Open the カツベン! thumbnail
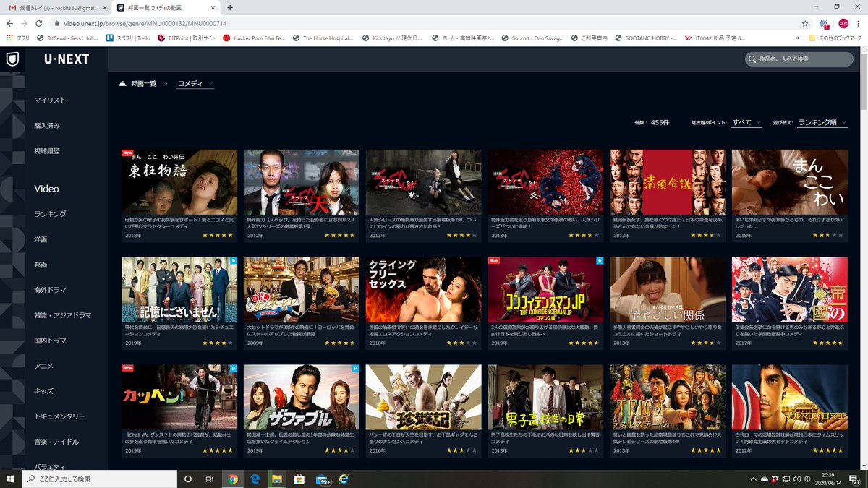Screen dimensions: 868x488 pos(179,397)
